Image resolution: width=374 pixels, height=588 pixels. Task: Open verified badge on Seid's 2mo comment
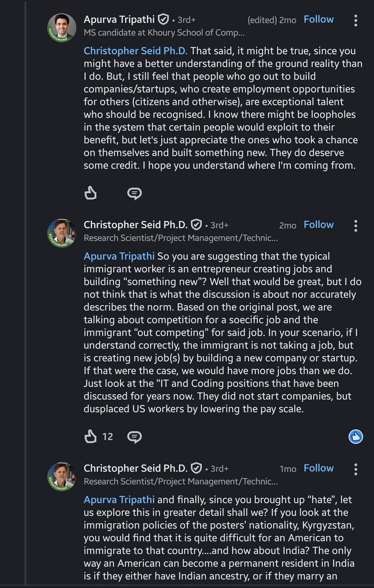pyautogui.click(x=196, y=225)
